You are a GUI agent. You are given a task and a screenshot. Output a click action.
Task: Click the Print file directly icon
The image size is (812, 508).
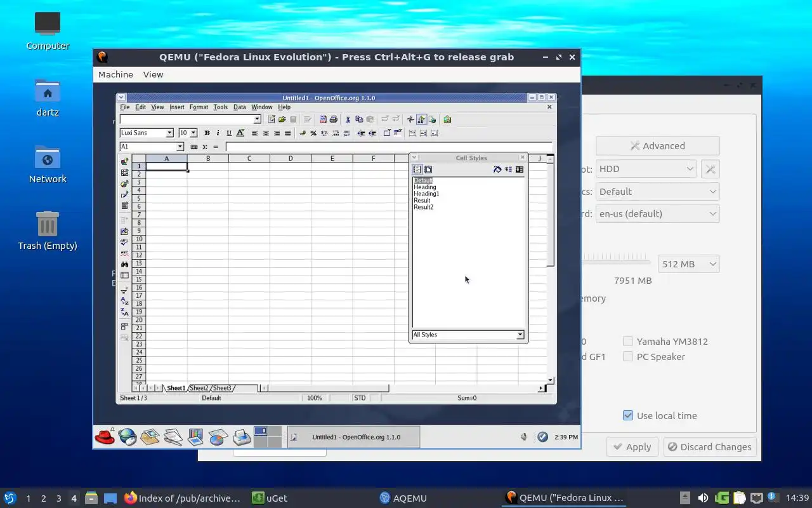(x=333, y=119)
